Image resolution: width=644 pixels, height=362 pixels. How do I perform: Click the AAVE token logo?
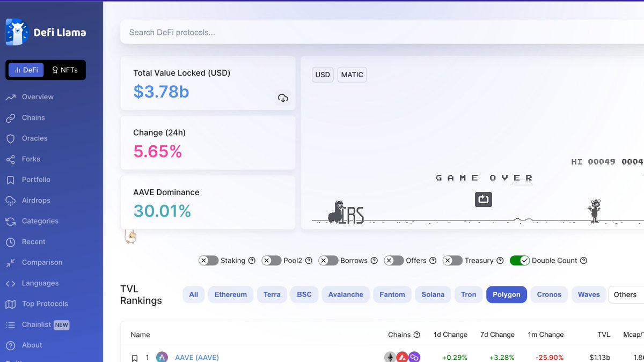tap(162, 357)
